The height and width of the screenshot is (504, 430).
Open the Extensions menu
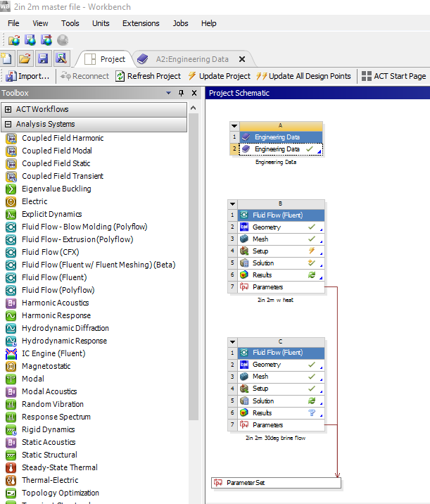click(x=141, y=23)
